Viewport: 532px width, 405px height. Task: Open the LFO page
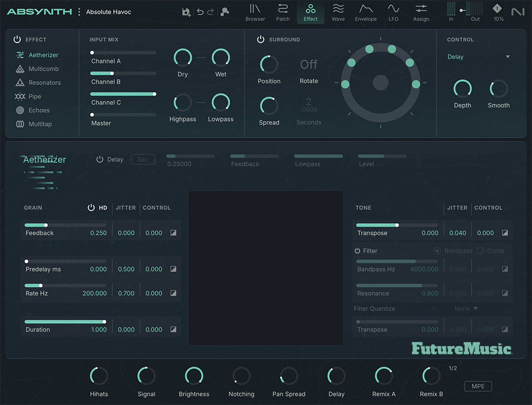393,13
